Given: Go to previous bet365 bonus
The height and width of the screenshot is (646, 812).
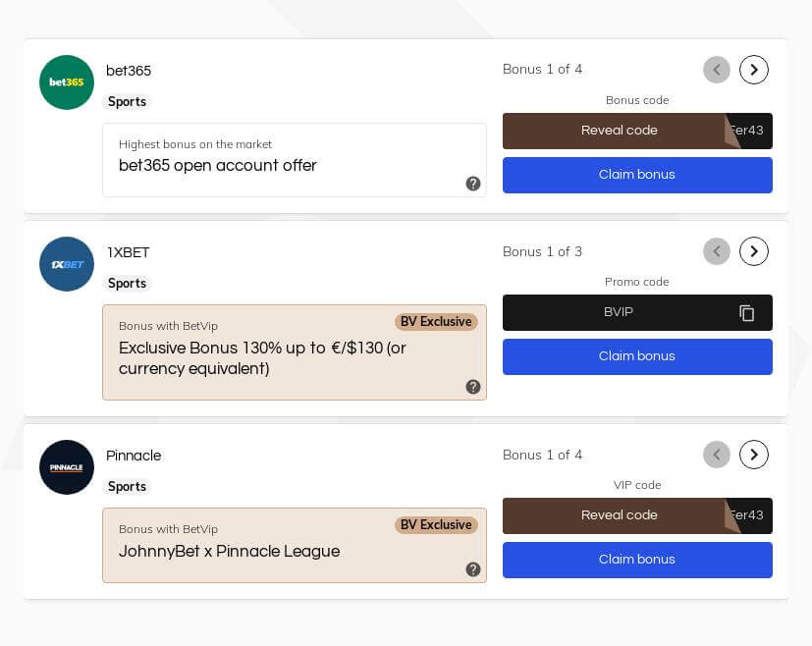Looking at the screenshot, I should point(717,70).
